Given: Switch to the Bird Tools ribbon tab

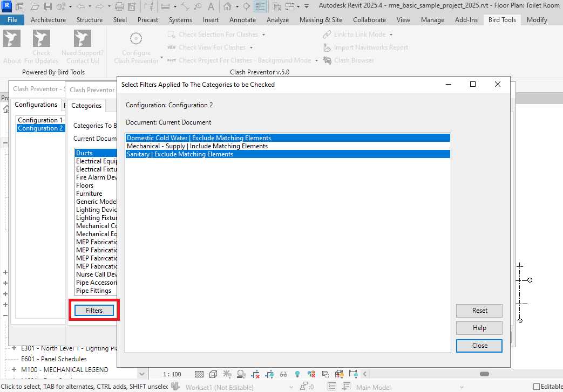Looking at the screenshot, I should [x=502, y=20].
